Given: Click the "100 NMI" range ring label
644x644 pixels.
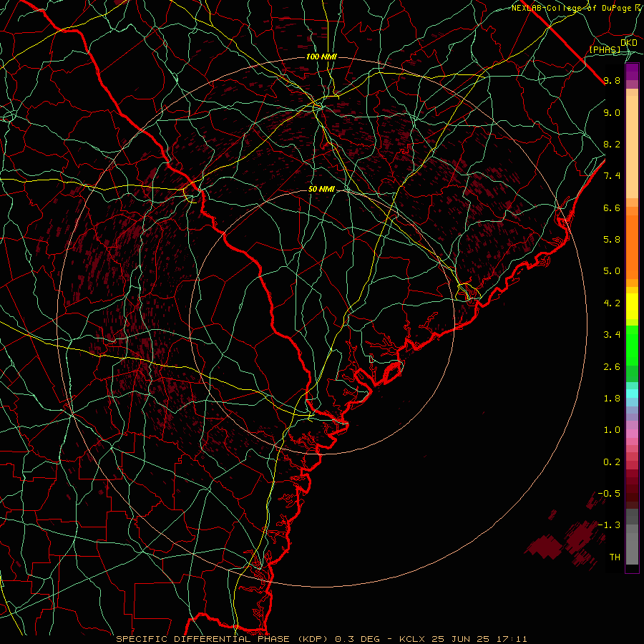Looking at the screenshot, I should (x=321, y=57).
